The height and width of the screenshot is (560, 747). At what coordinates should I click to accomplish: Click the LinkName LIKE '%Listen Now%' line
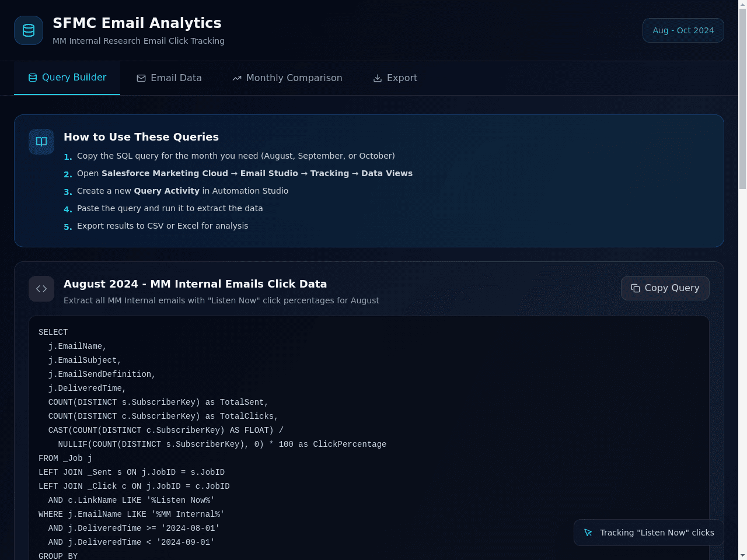click(131, 501)
